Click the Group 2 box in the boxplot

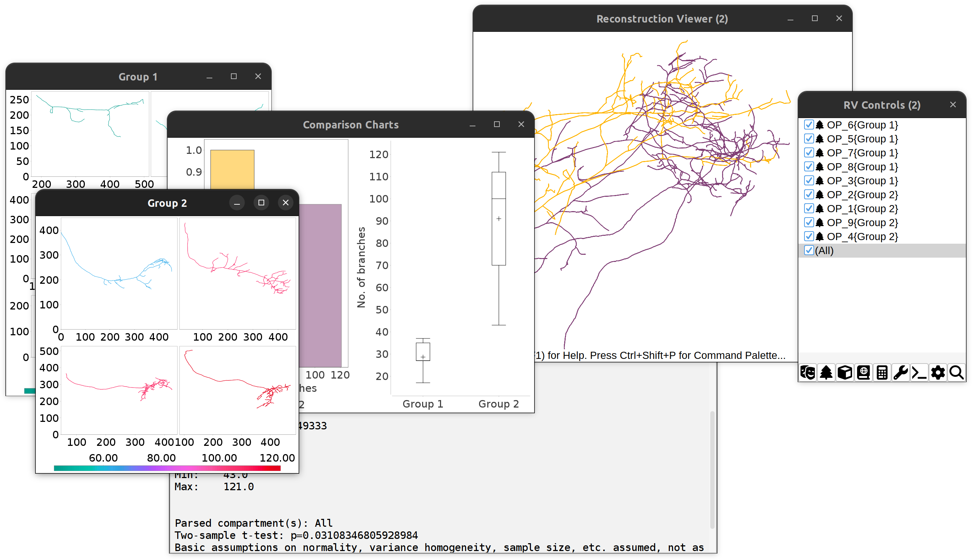(x=499, y=219)
